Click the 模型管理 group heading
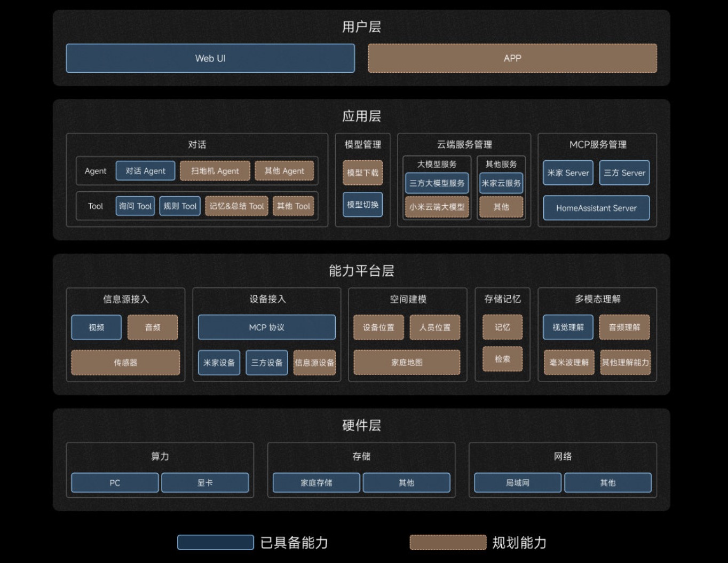This screenshot has width=728, height=563. coord(363,145)
